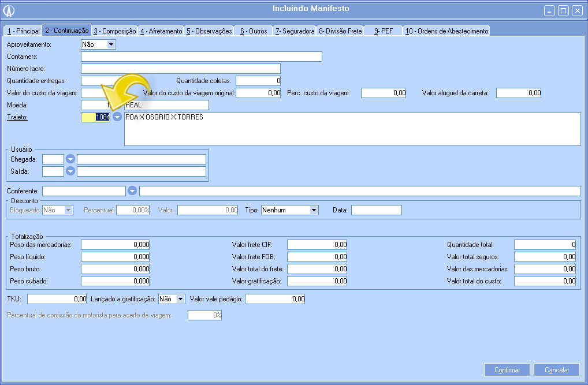588x385 pixels.
Task: Open the Tipo discount dropdown
Action: [314, 211]
